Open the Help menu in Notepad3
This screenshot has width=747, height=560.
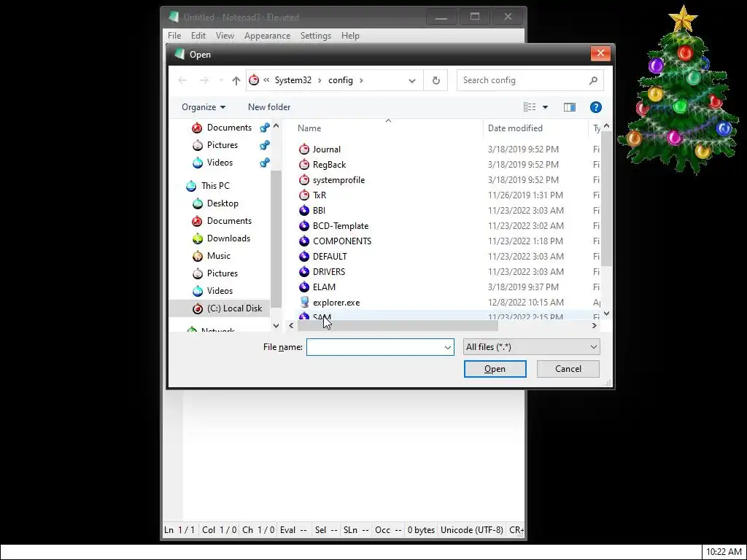(x=350, y=36)
